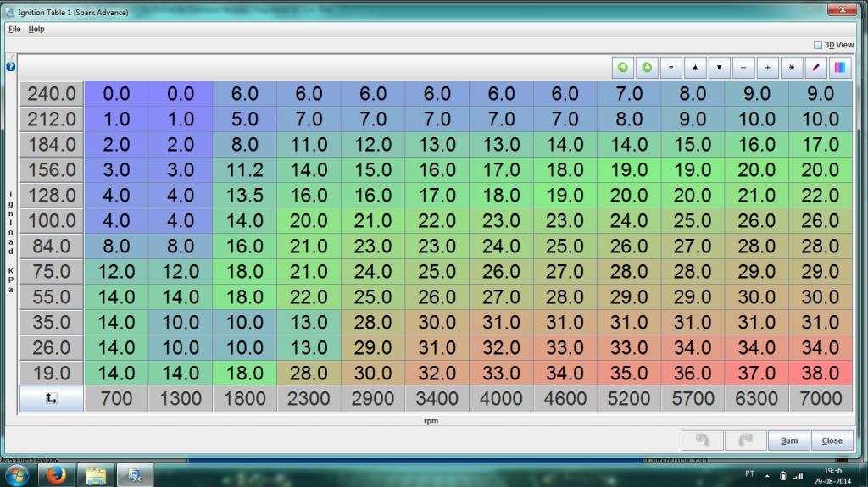
Task: Select the 38.0 cell
Action: coord(821,374)
